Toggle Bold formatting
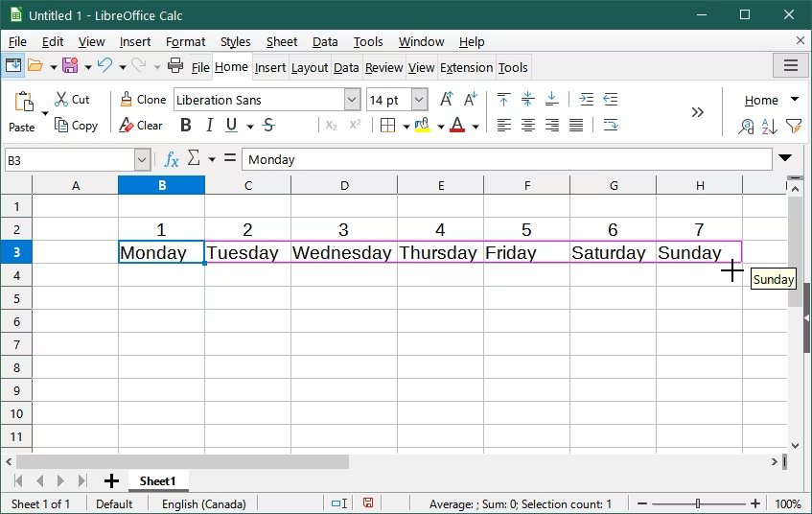Screen dimensions: 812x514 tap(185, 125)
